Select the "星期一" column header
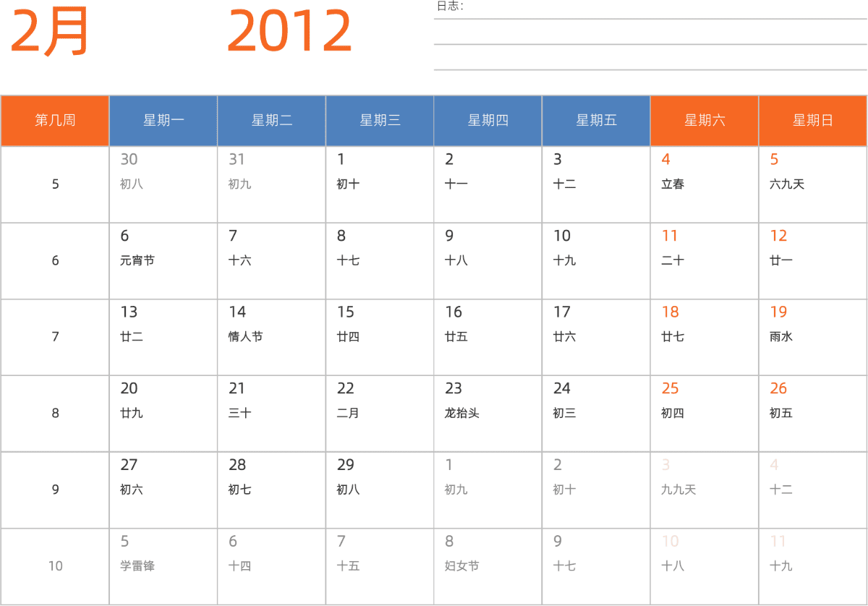This screenshot has width=868, height=606. (163, 121)
